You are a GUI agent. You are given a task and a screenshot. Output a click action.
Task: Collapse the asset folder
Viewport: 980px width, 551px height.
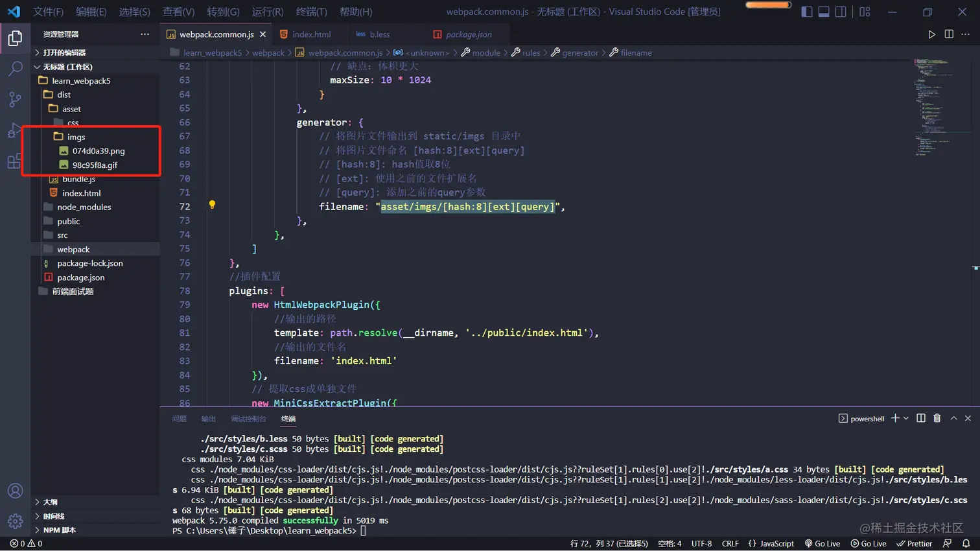pyautogui.click(x=95, y=109)
